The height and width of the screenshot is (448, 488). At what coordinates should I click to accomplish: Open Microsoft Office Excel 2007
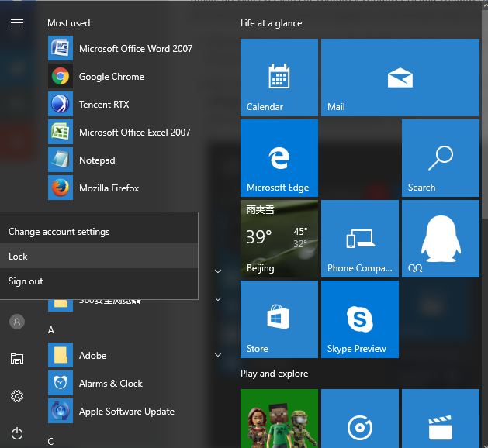[x=120, y=132]
